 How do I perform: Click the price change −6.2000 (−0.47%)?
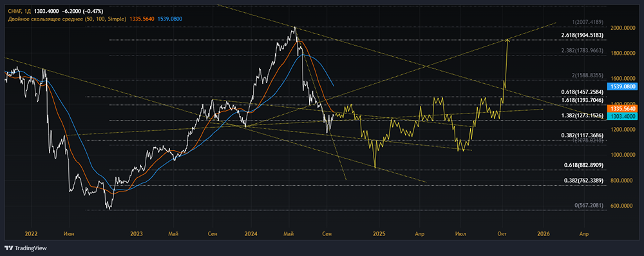coord(83,11)
